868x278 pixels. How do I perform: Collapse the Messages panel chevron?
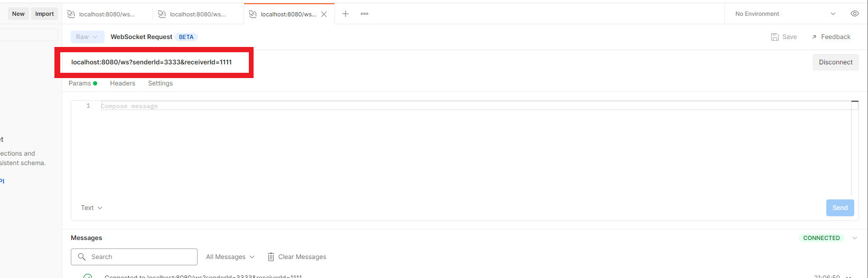pyautogui.click(x=855, y=238)
